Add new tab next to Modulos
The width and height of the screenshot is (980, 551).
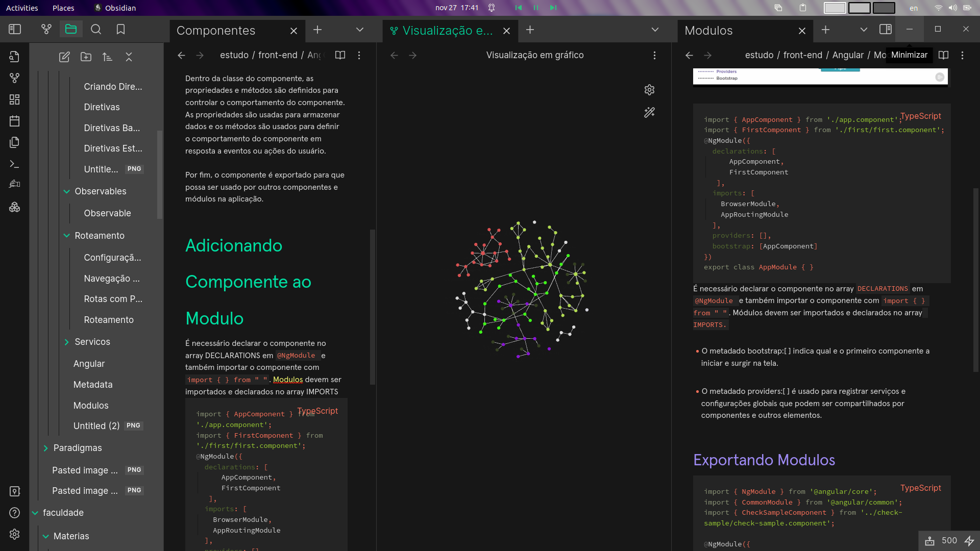(x=826, y=30)
